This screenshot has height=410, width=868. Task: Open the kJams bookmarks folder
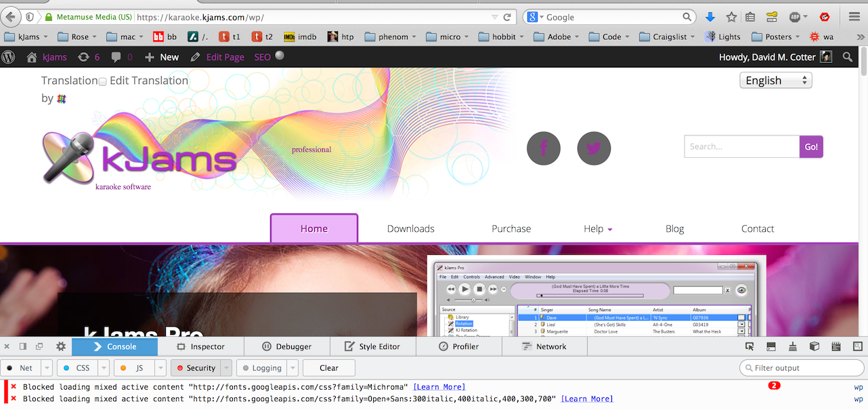coord(26,37)
